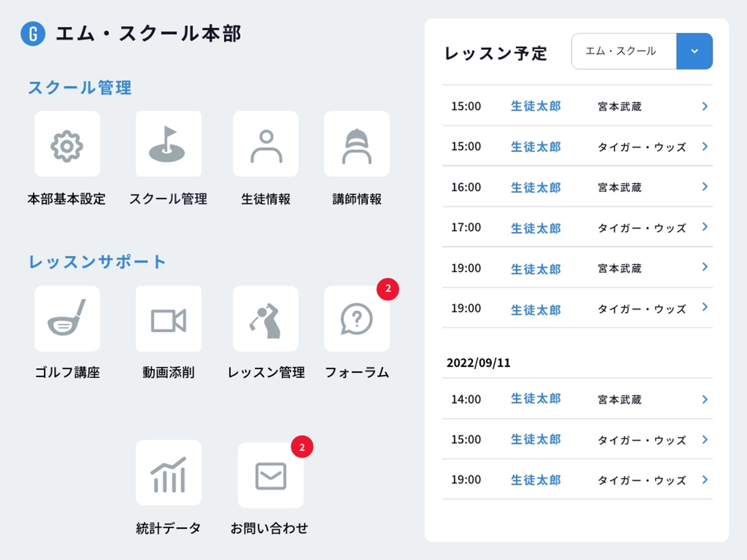Click the 2022/09/11 date header
This screenshot has height=560, width=747.
(479, 363)
